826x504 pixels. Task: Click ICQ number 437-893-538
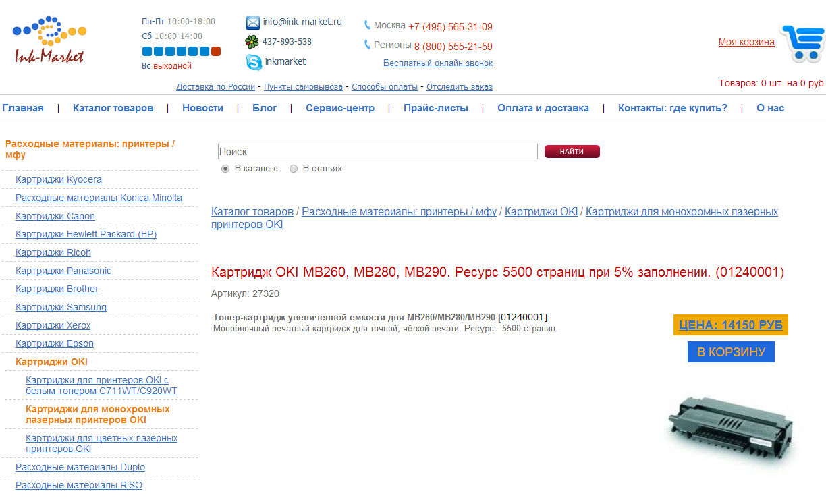(287, 42)
